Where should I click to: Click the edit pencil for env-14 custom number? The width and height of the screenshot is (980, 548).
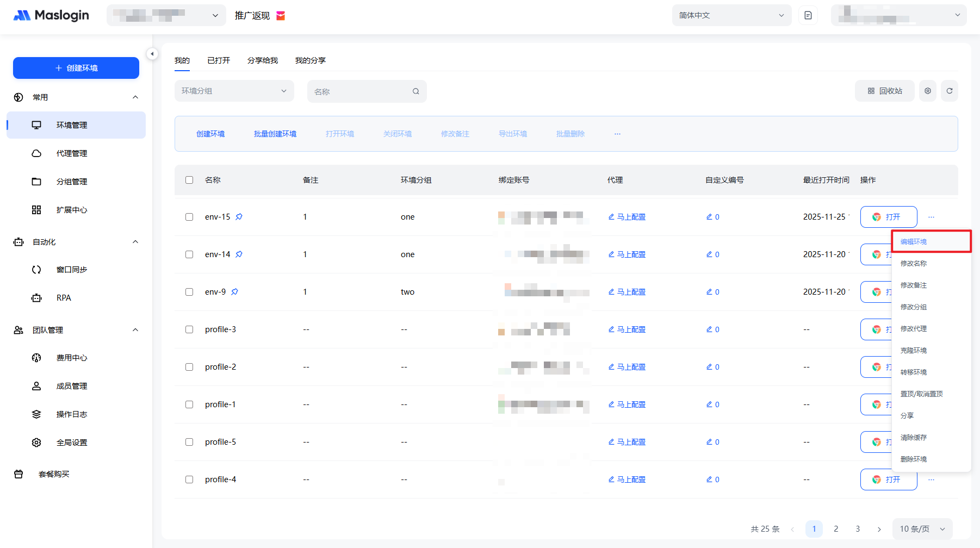click(709, 254)
